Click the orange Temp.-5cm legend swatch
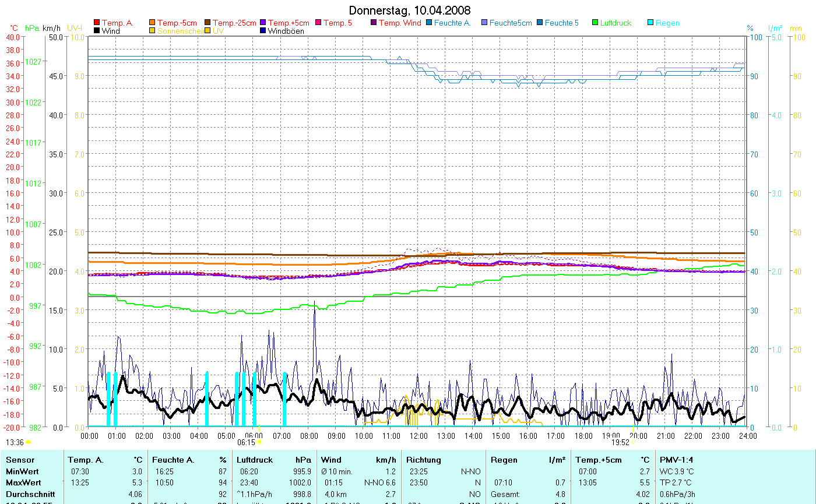 coord(153,23)
